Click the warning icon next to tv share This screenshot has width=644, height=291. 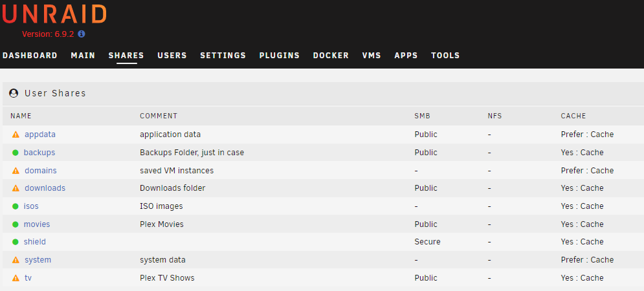[16, 278]
